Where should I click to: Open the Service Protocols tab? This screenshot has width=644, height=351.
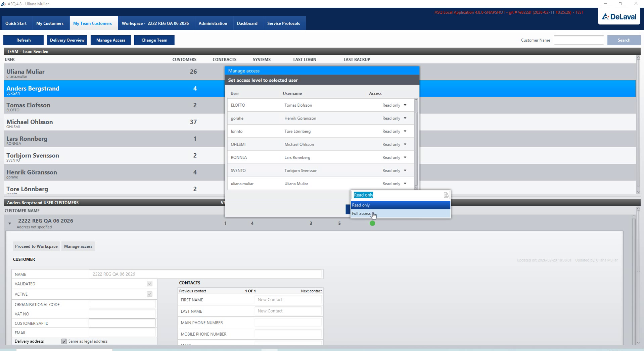(x=283, y=23)
